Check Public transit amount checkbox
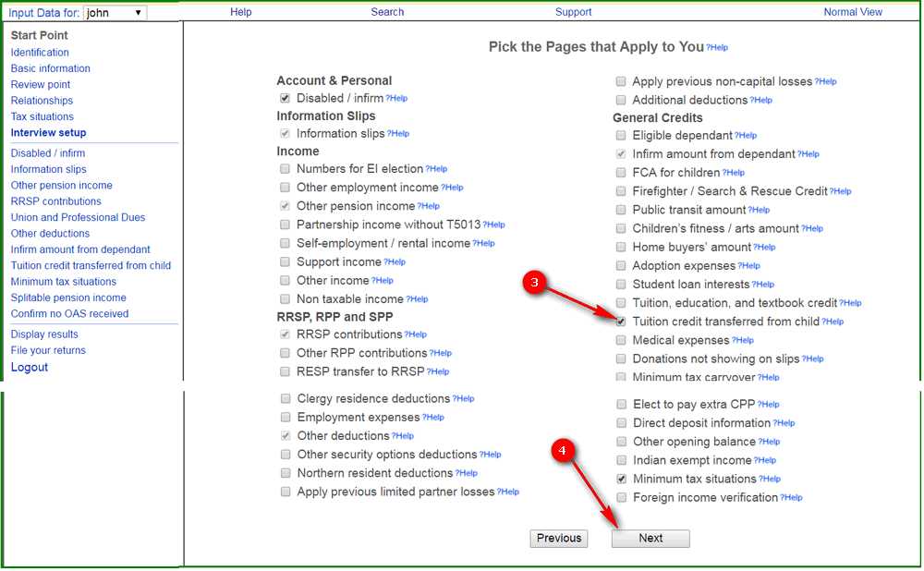Viewport: 924px width, 571px height. pyautogui.click(x=621, y=210)
